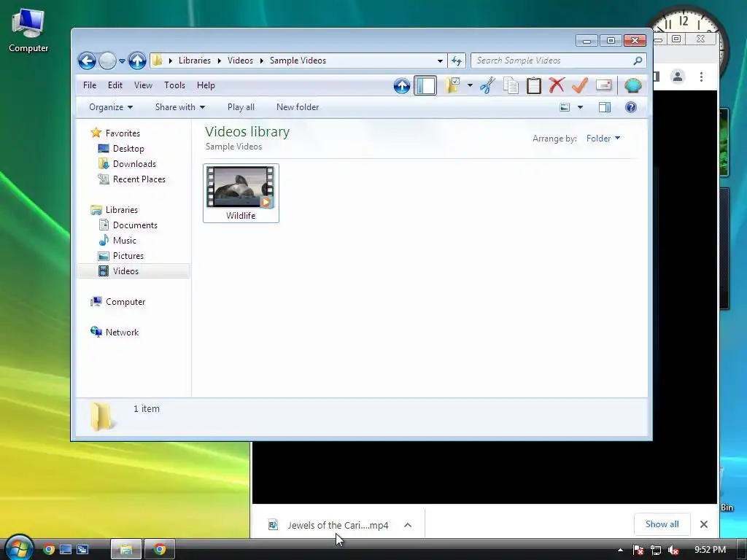Go back with the blue Back arrow

pyautogui.click(x=88, y=61)
